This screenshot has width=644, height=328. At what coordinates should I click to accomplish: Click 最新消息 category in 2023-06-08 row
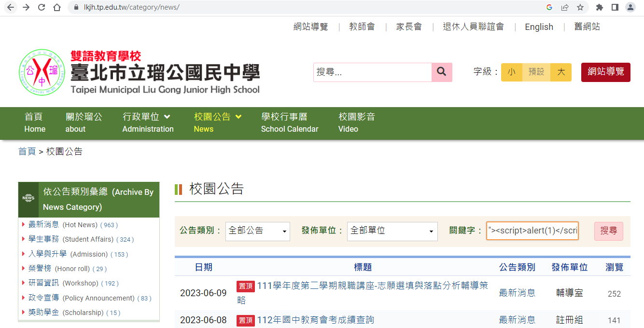pyautogui.click(x=517, y=320)
